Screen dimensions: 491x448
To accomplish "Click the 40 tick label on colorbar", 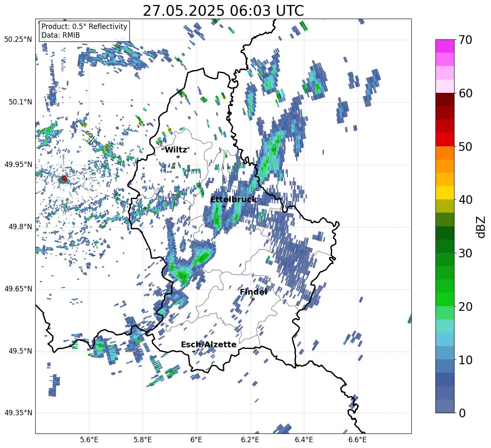I will point(466,200).
